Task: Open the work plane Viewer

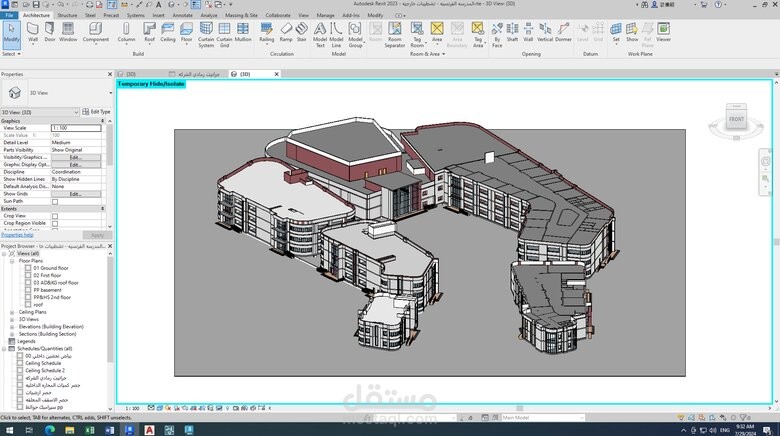Action: point(663,32)
